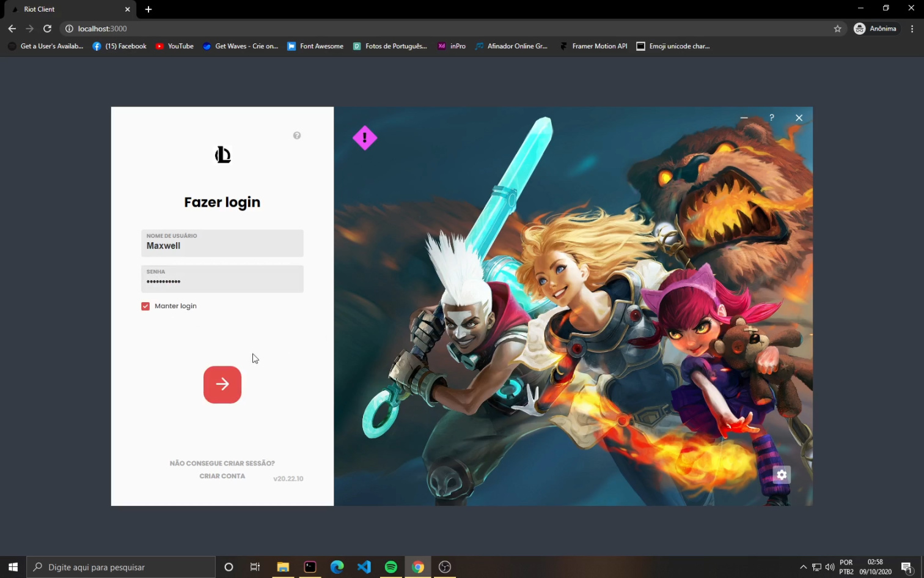The height and width of the screenshot is (578, 924).
Task: Select the Riot Client browser tab
Action: tap(67, 9)
